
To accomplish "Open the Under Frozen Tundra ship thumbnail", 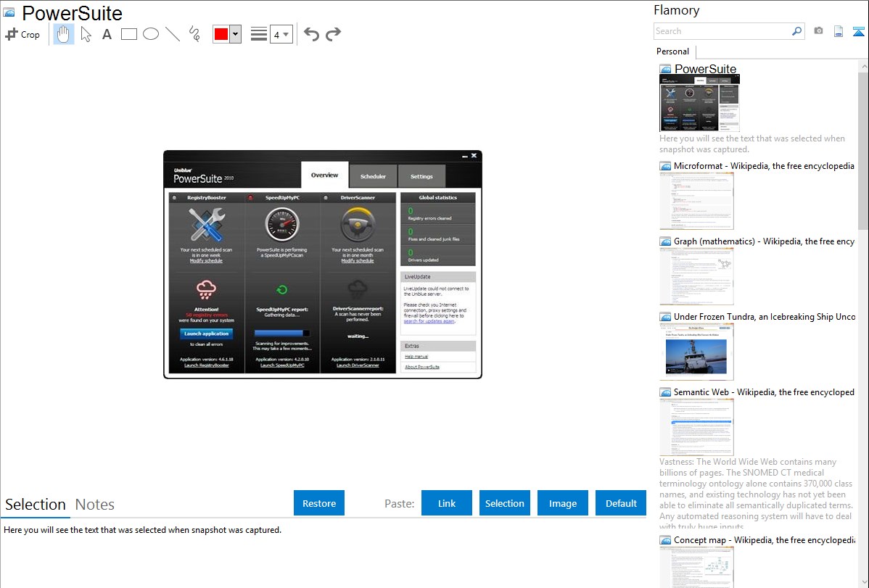I will coord(696,352).
